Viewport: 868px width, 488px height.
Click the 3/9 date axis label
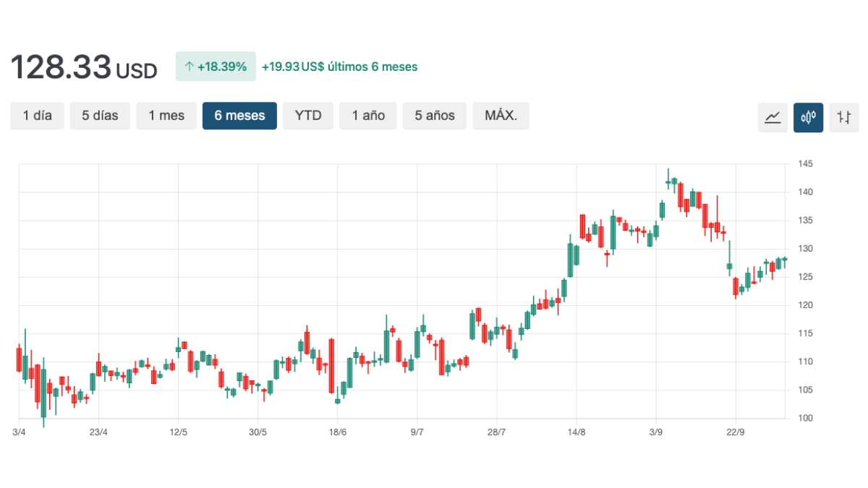point(655,432)
